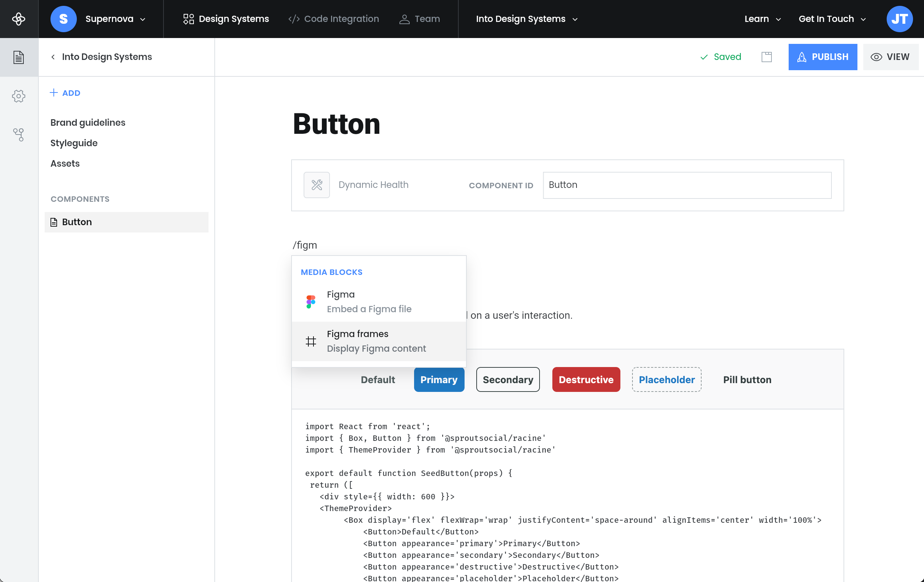
Task: Click the Figma frames hash icon
Action: click(311, 341)
